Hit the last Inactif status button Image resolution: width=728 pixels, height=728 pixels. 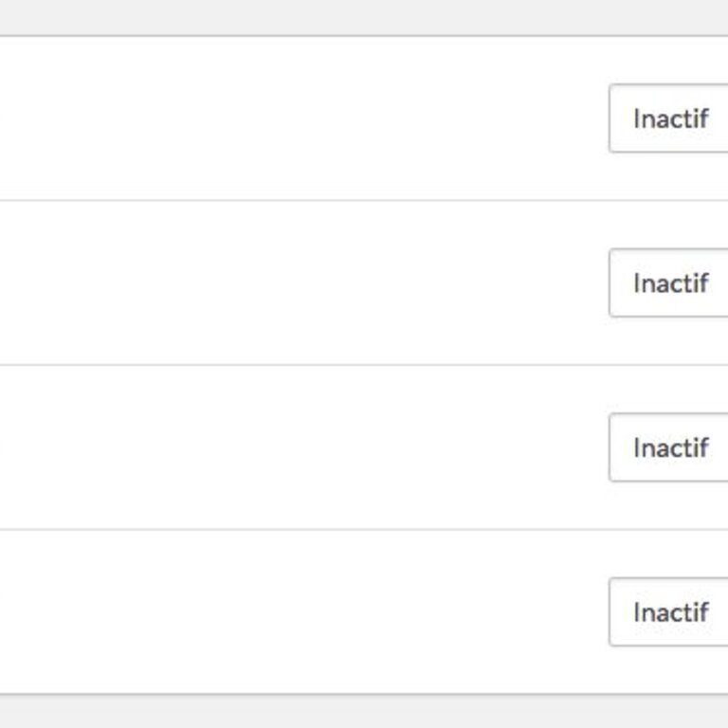click(669, 611)
